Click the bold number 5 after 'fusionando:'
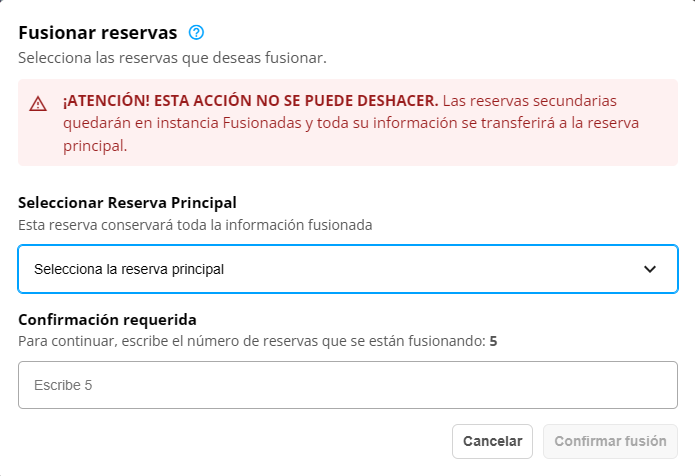The height and width of the screenshot is (476, 695). 493,341
